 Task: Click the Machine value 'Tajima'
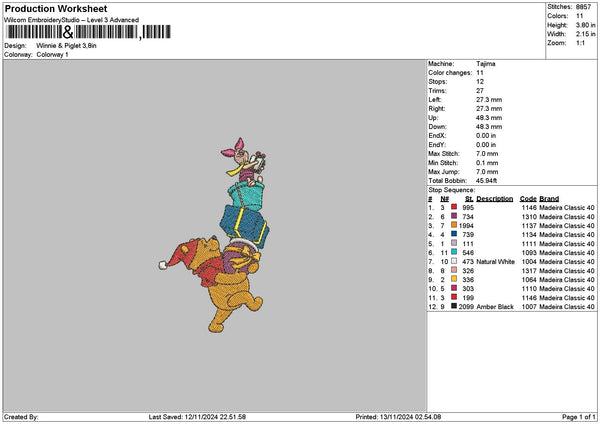[x=486, y=64]
